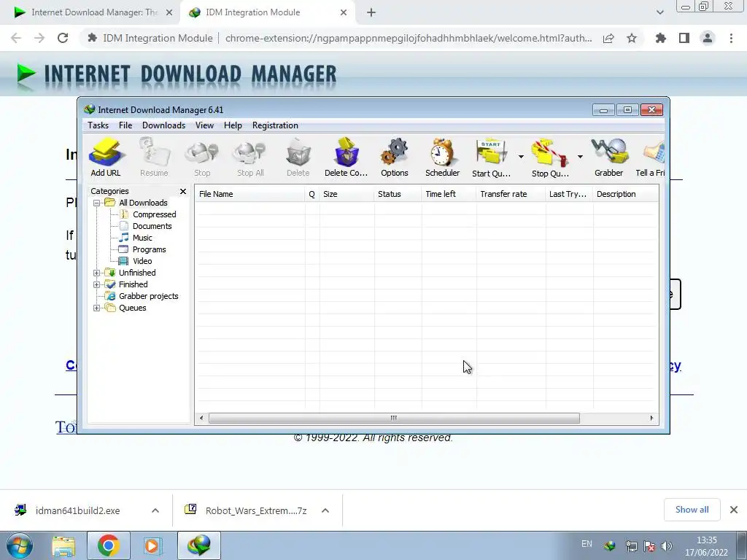Click the horizontal scrollbar thumb

[x=394, y=418]
